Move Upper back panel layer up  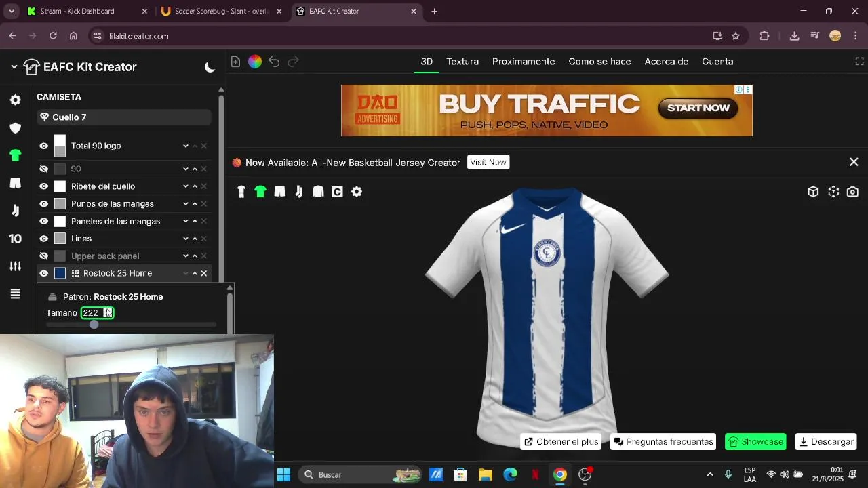tap(195, 256)
